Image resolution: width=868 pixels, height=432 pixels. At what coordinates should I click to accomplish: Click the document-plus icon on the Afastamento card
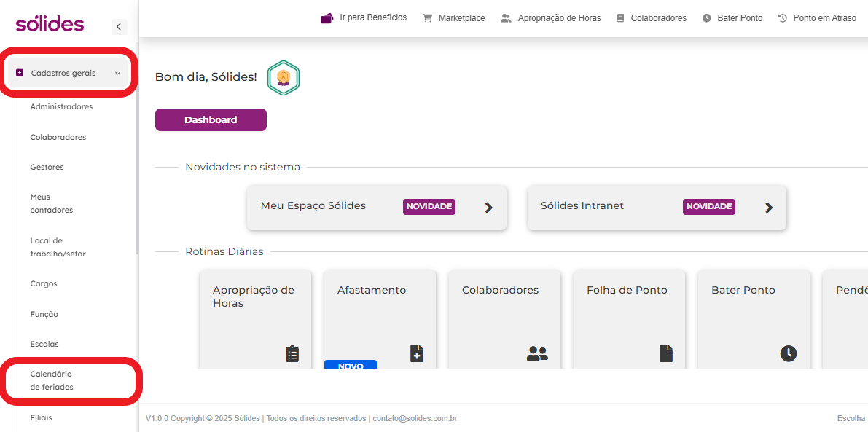pyautogui.click(x=417, y=353)
